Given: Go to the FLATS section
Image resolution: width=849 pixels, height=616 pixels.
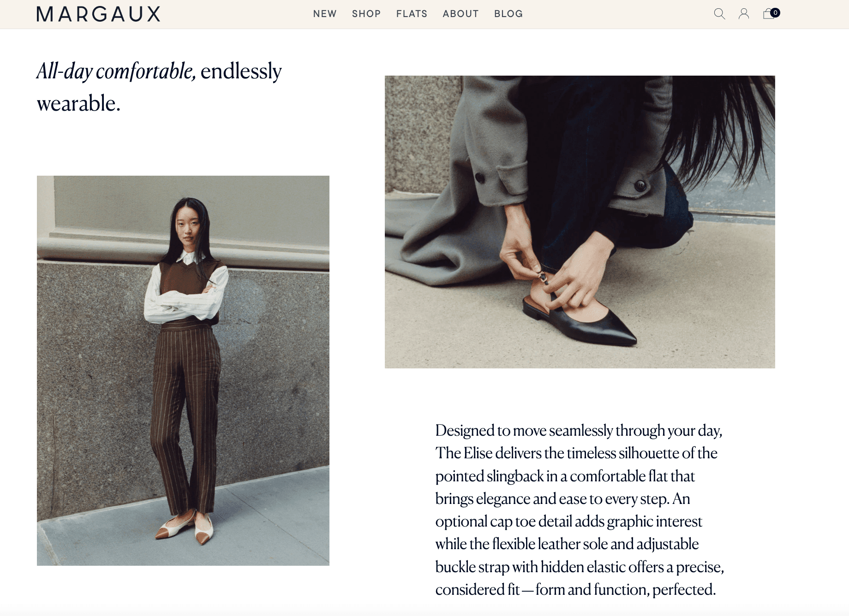Looking at the screenshot, I should pos(412,14).
